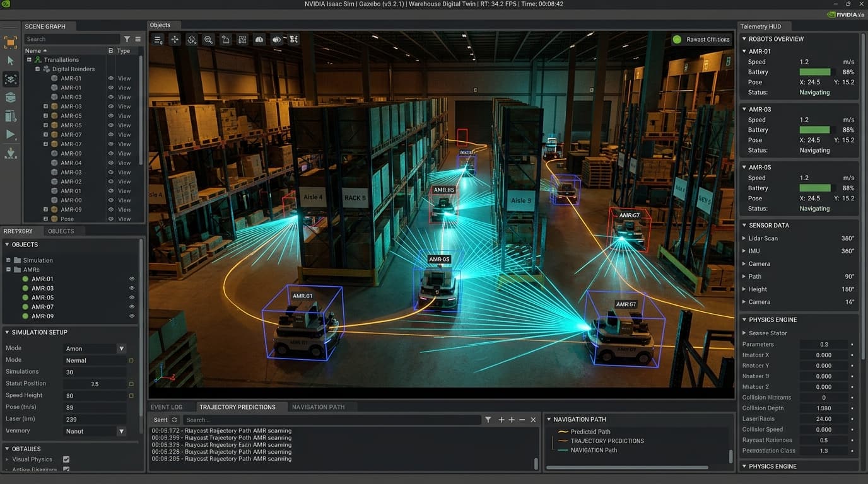
Task: Collapse the AMR-01 robot overview card
Action: click(744, 51)
